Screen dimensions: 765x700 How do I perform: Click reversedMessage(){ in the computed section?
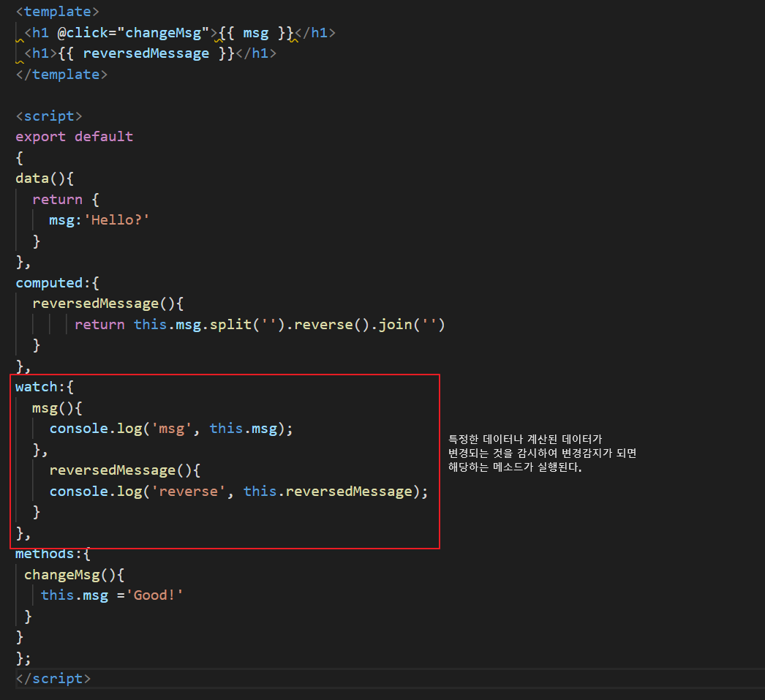click(x=108, y=304)
